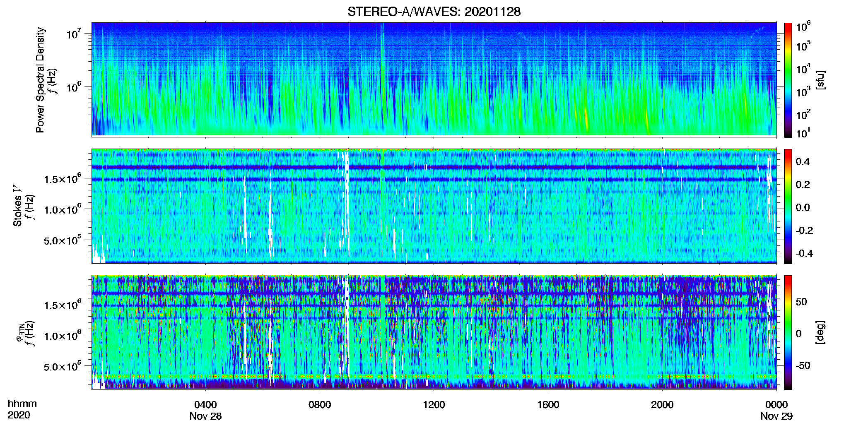This screenshot has width=868, height=447.
Task: Click the phi RTN axis label
Action: 19,333
